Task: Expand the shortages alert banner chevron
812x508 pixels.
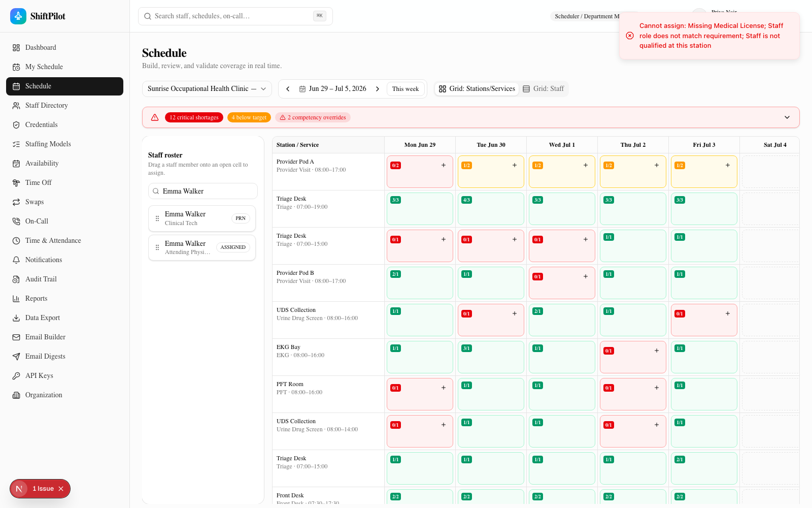Action: [787, 117]
